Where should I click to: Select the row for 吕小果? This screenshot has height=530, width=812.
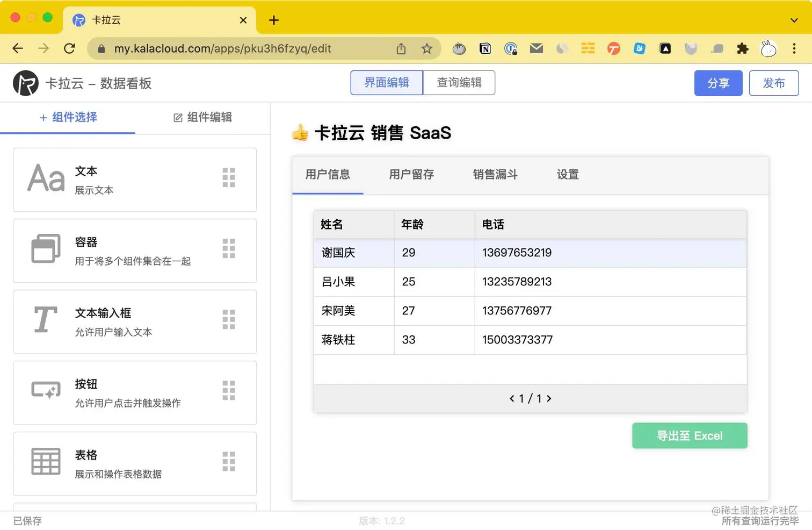[x=530, y=282]
